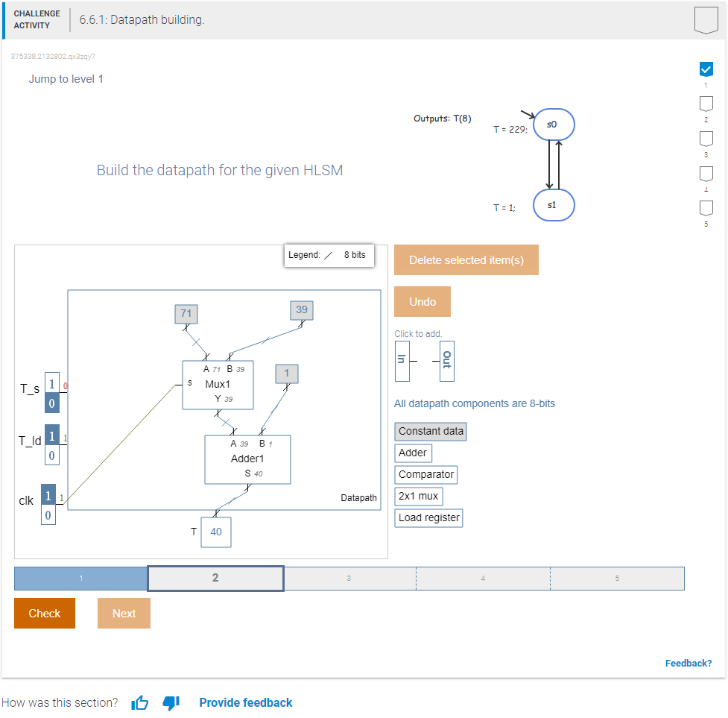Select the constant 71 block
Image resolution: width=728 pixels, height=718 pixels.
tap(186, 313)
